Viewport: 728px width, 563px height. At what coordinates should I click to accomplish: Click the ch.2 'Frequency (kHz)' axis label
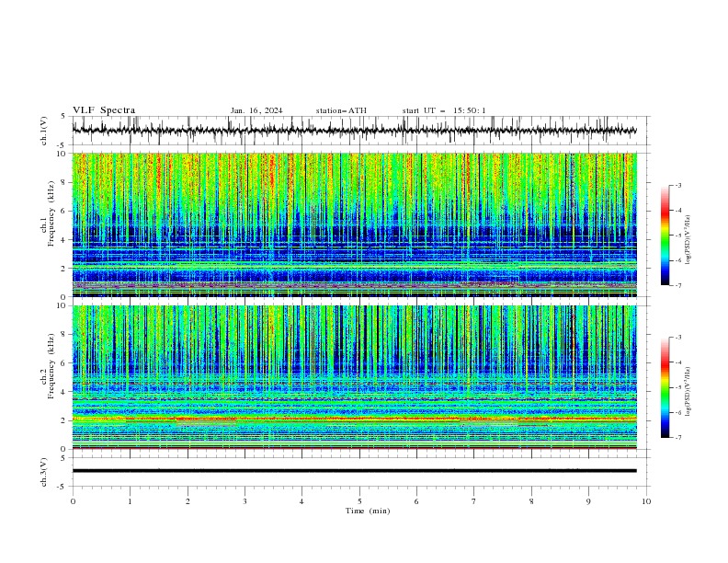coord(51,366)
